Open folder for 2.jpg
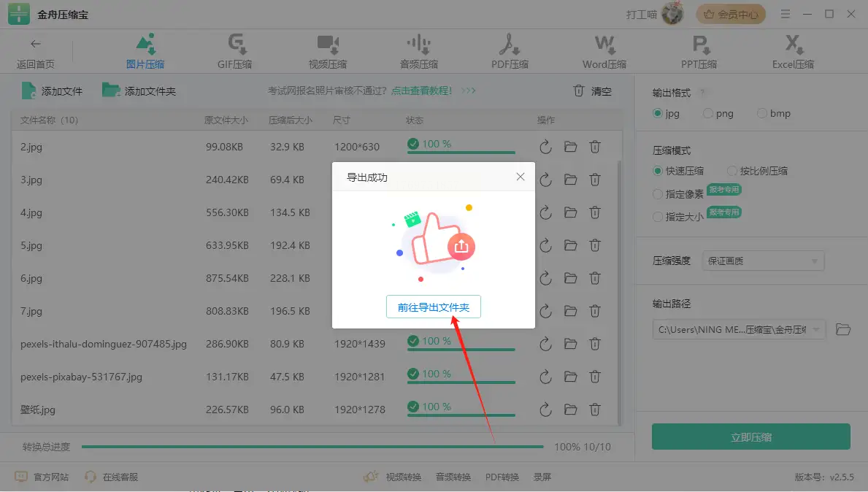Image resolution: width=868 pixels, height=492 pixels. coord(570,147)
